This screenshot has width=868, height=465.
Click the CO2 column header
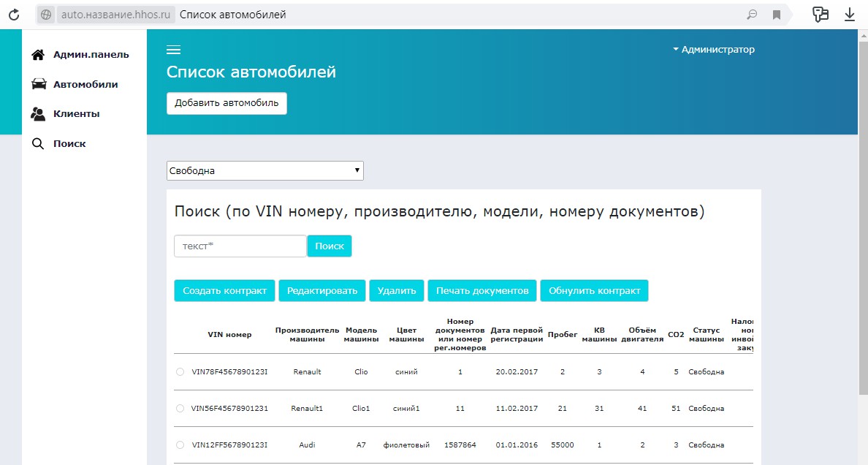[676, 335]
